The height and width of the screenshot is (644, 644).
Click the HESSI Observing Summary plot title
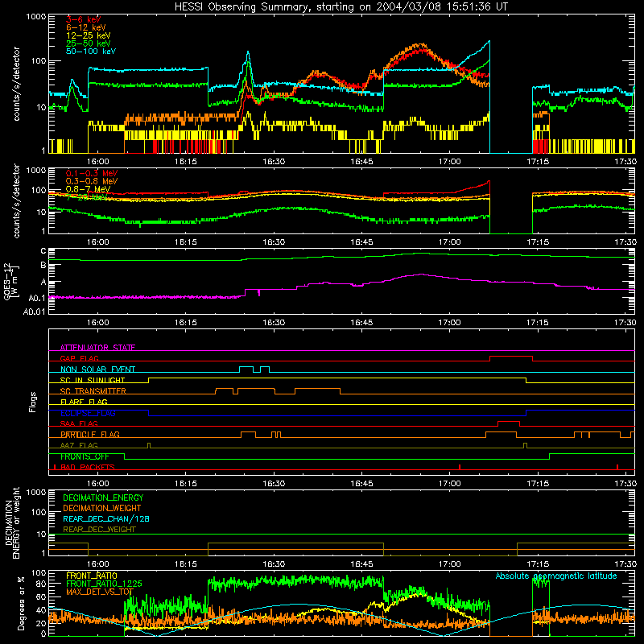[341, 7]
